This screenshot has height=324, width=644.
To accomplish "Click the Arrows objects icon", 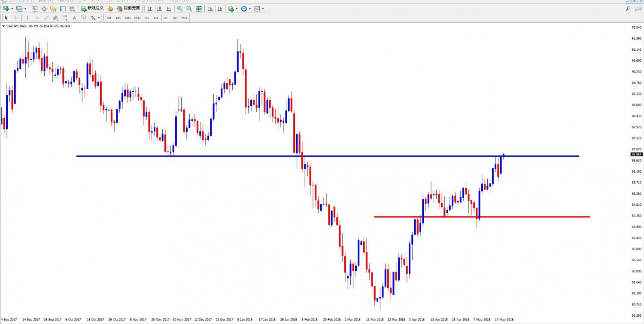I will click(x=93, y=18).
